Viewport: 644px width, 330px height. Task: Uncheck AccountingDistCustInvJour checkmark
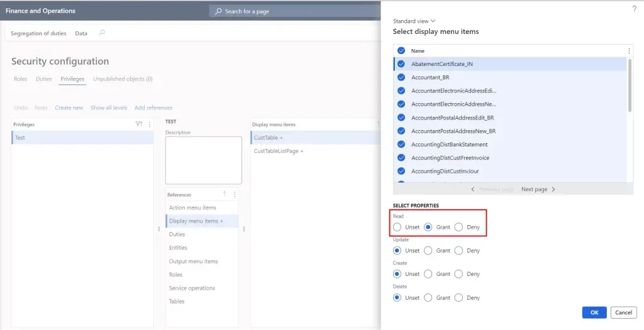coord(401,171)
